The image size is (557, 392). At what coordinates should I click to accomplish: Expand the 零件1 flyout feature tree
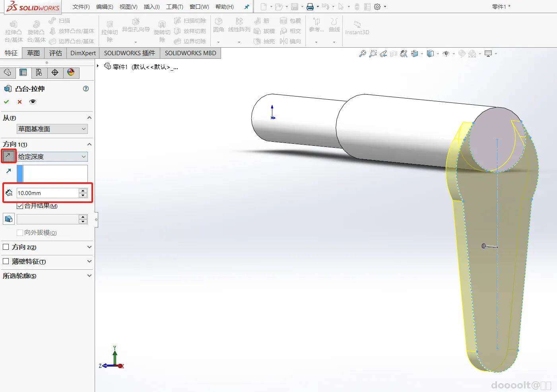click(98, 66)
